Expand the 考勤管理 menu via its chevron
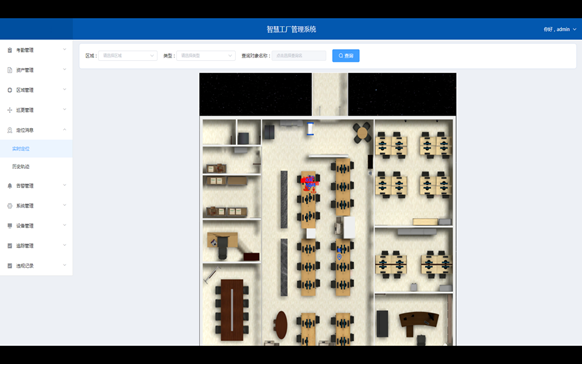The height and width of the screenshot is (365, 583). pyautogui.click(x=65, y=49)
